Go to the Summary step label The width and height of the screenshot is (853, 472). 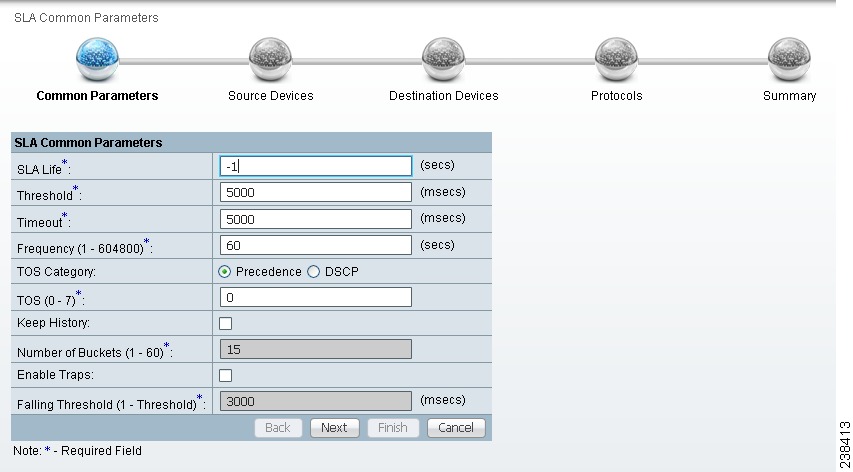coord(789,96)
